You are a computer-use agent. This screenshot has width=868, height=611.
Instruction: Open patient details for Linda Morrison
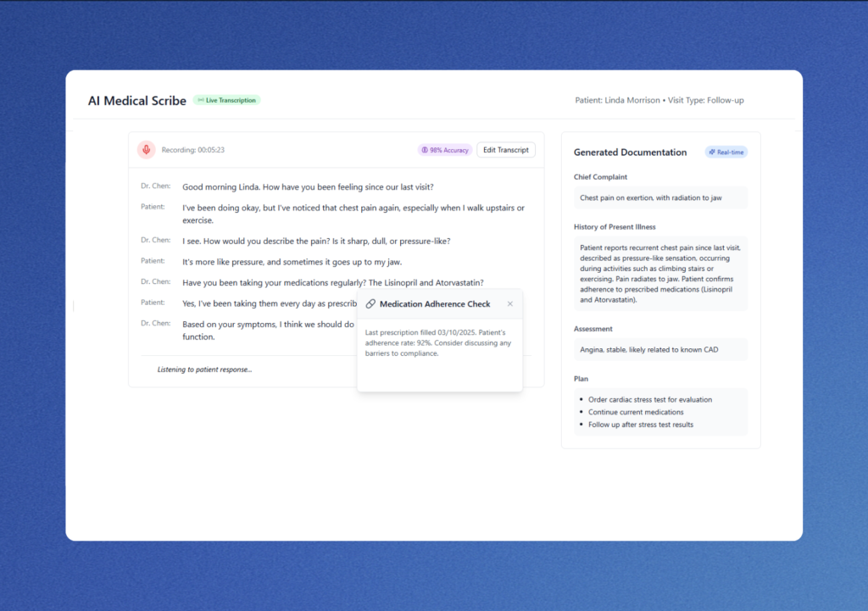click(619, 99)
